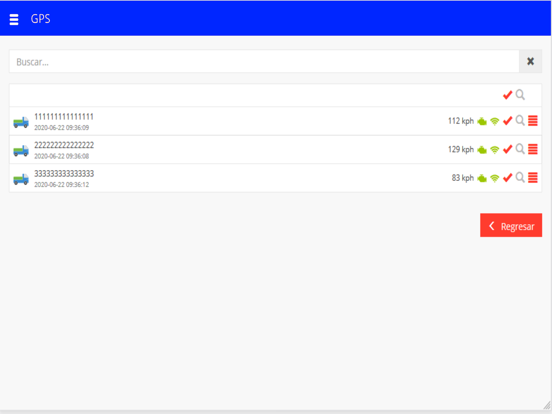
Task: Click the 83 kph speed value
Action: (x=463, y=178)
